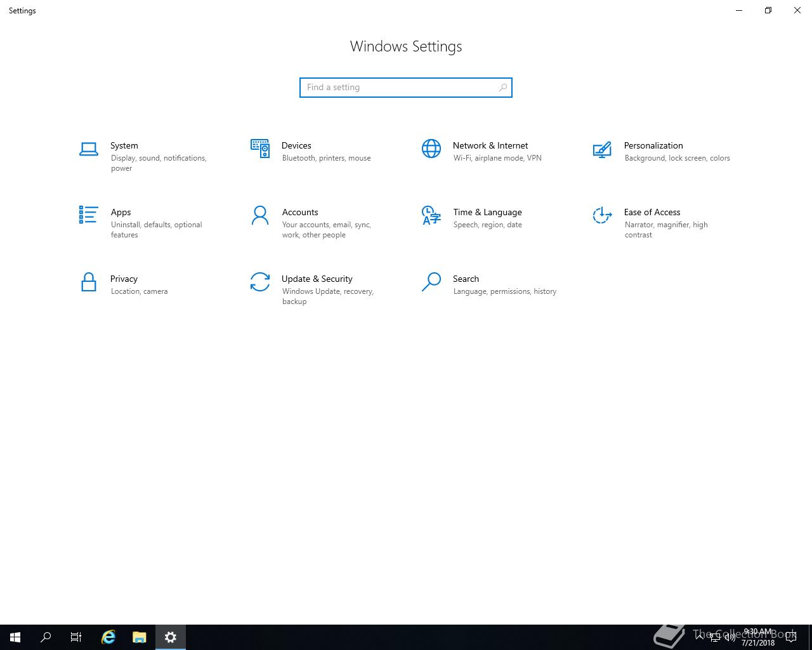
Task: Select the Ease of Access icon
Action: (x=602, y=215)
